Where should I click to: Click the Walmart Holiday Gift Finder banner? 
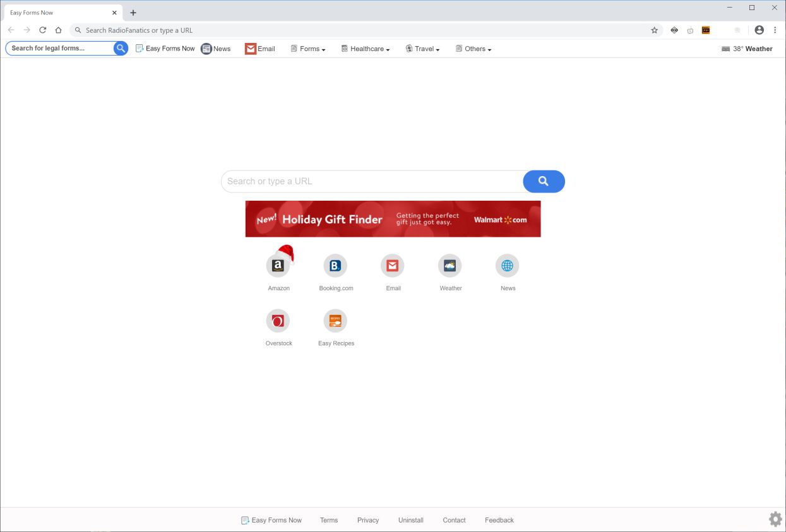point(393,219)
